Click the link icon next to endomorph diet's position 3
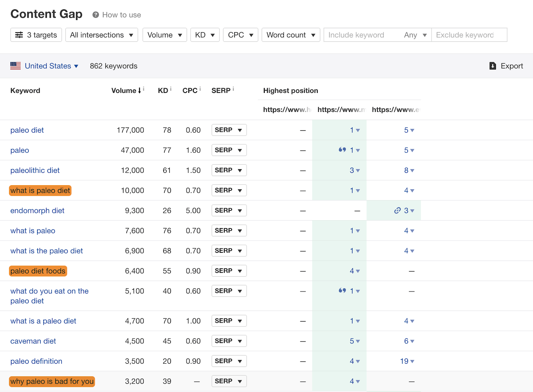The height and width of the screenshot is (392, 533). tap(397, 210)
